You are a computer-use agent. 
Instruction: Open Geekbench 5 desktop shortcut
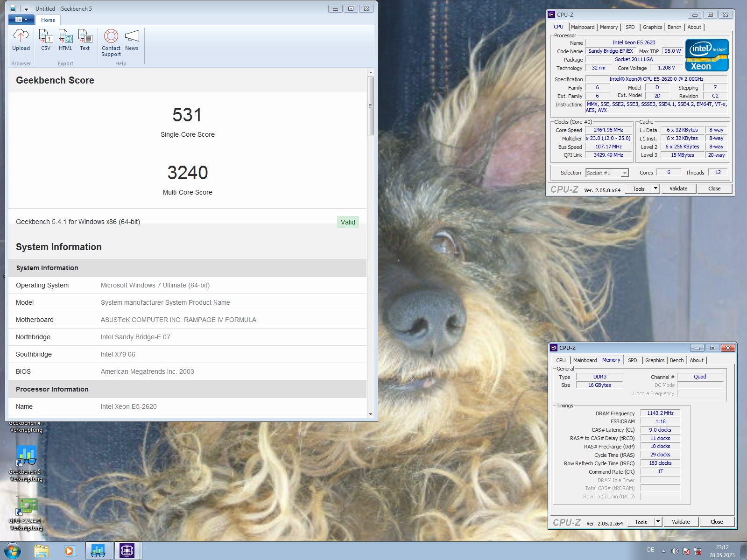tap(26, 463)
